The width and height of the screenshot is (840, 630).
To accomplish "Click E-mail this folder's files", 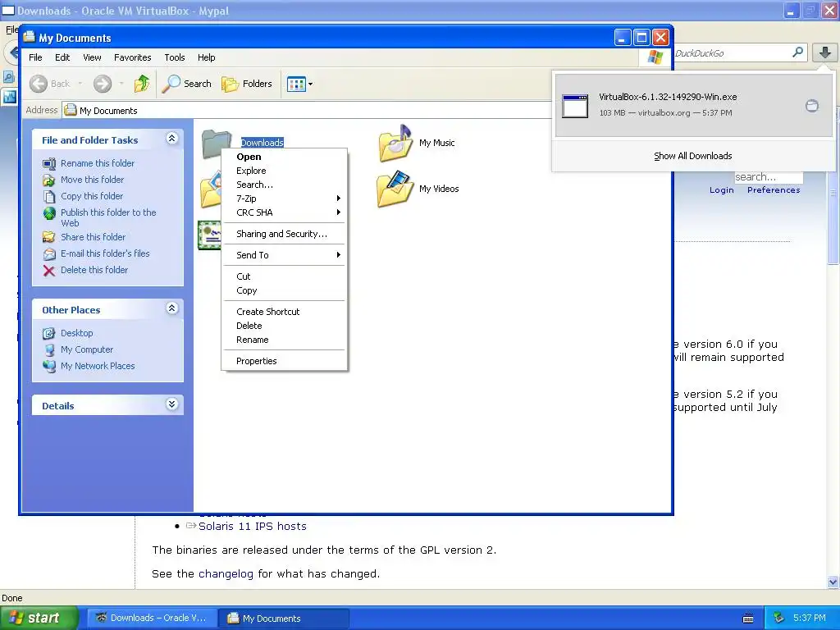I will click(x=105, y=254).
